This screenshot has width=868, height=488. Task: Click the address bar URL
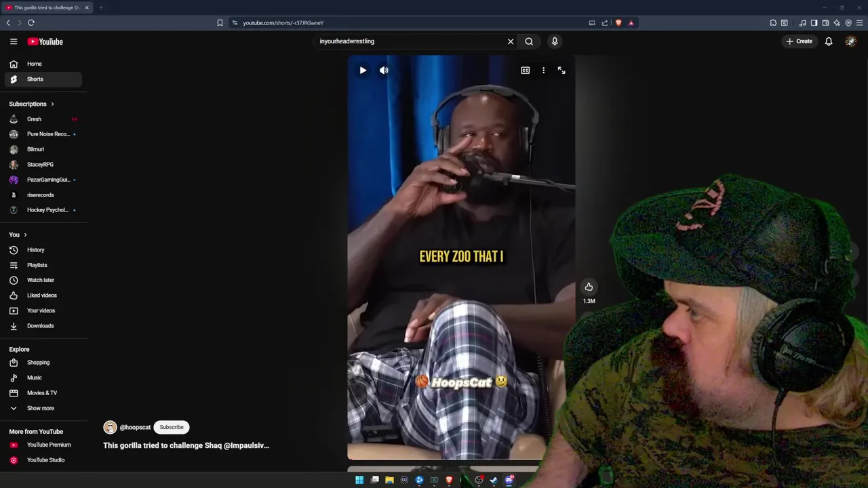283,23
